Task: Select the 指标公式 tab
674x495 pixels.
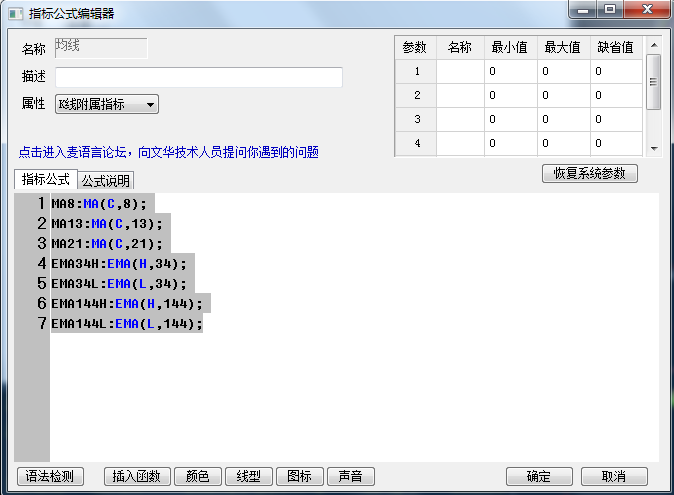Action: click(46, 180)
